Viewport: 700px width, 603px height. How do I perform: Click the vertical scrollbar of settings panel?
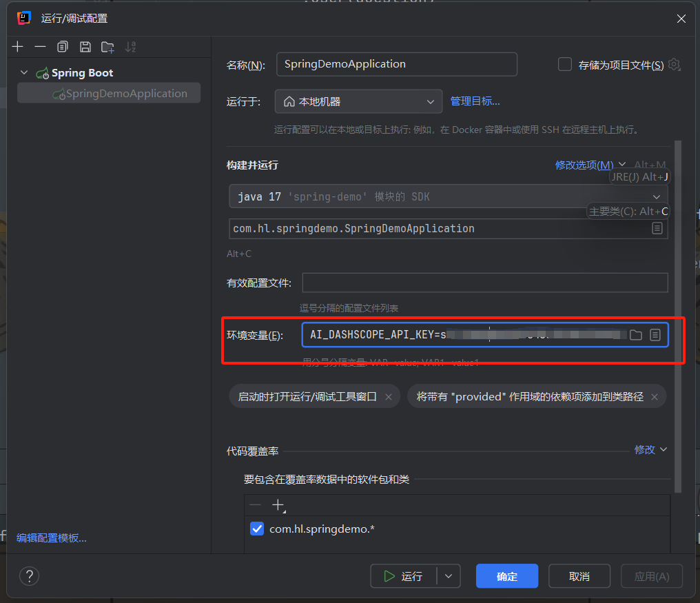click(678, 316)
